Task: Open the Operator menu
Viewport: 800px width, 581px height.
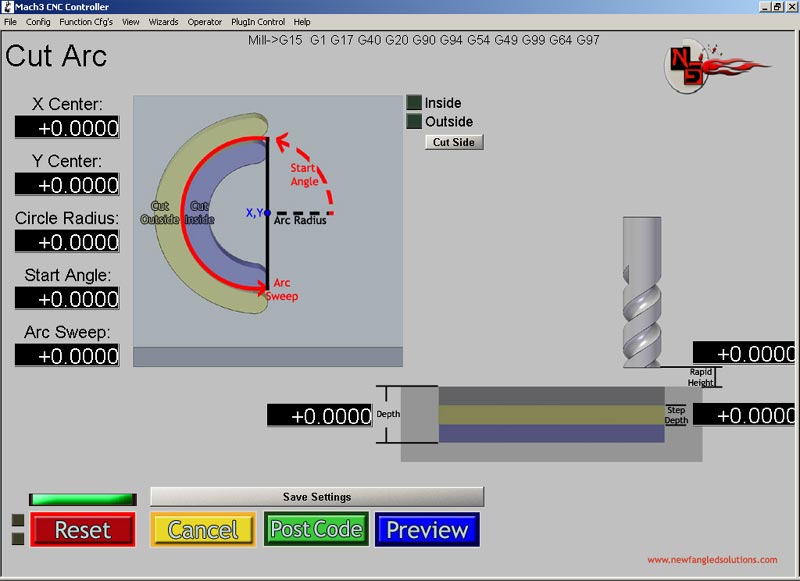Action: click(x=205, y=22)
